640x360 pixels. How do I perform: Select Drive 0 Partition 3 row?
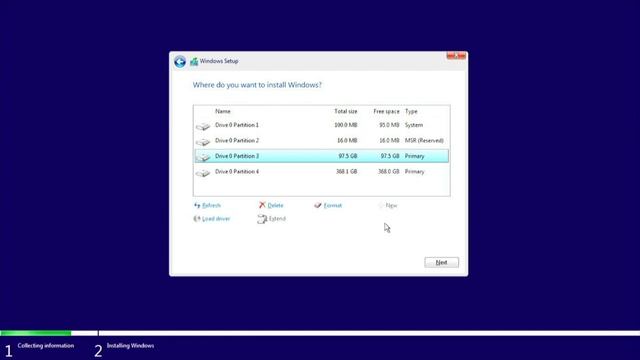[322, 156]
